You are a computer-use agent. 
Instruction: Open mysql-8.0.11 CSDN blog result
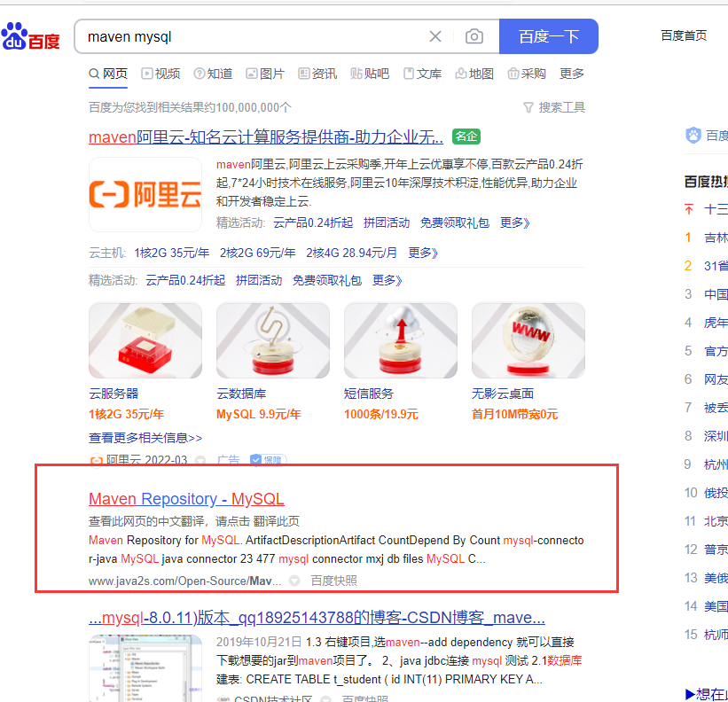click(317, 618)
